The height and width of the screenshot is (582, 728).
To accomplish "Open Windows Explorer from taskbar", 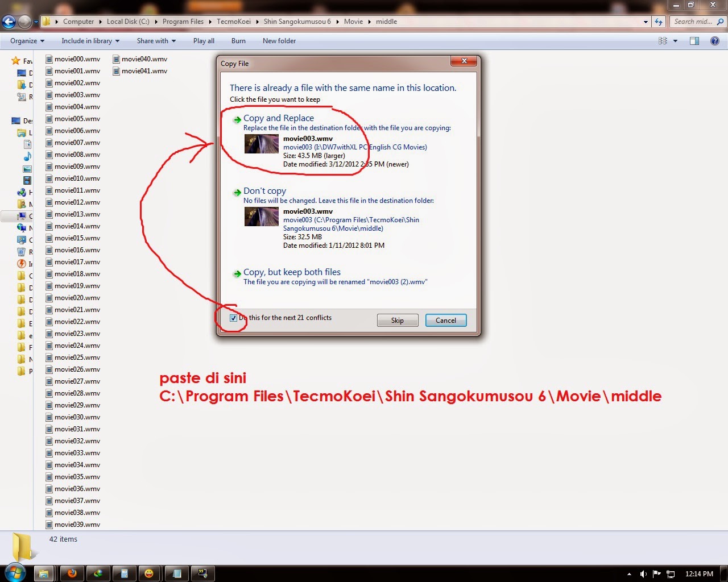I will click(x=44, y=573).
